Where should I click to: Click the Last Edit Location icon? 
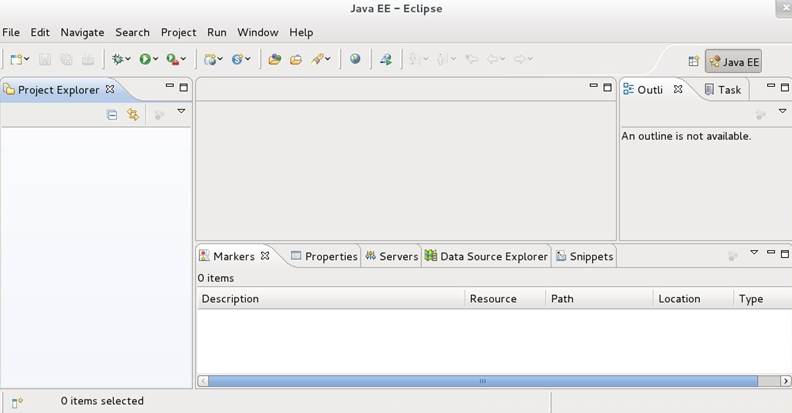coord(472,60)
